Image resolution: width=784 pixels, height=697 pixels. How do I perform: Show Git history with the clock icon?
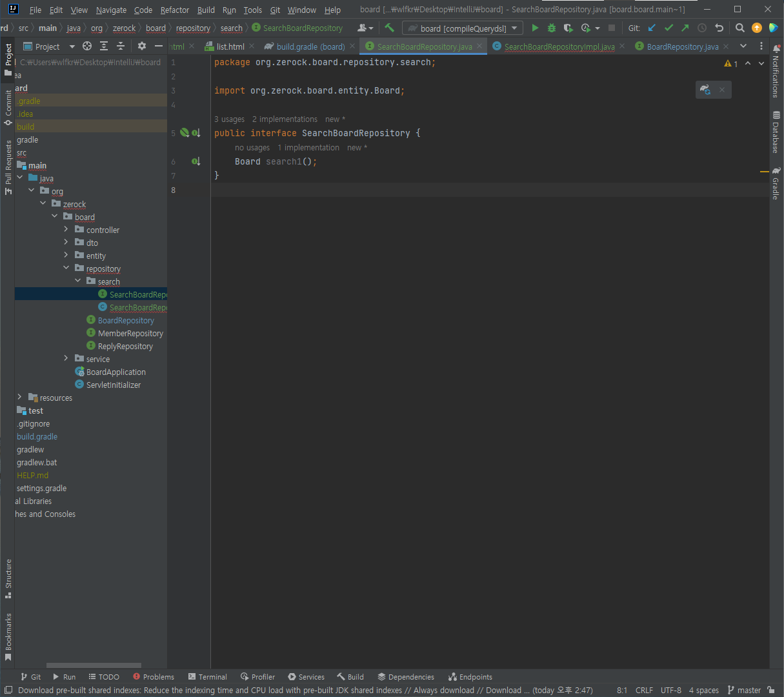click(x=702, y=28)
